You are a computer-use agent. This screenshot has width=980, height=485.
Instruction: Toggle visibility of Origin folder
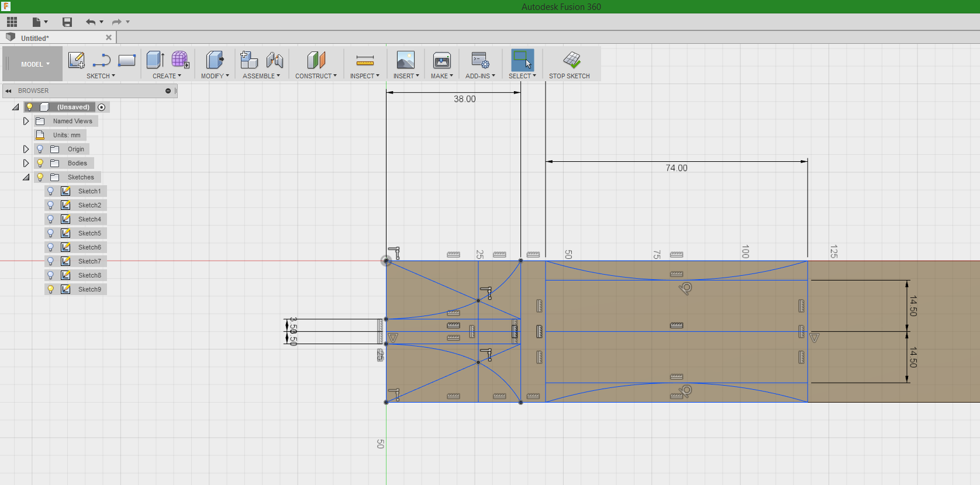pyautogui.click(x=40, y=149)
